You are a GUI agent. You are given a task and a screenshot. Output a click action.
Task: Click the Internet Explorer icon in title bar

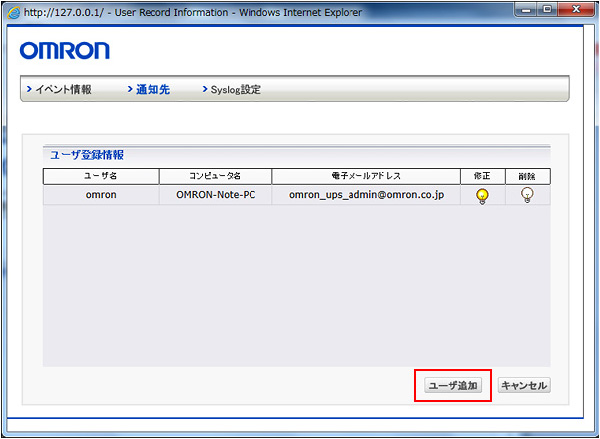[12, 10]
